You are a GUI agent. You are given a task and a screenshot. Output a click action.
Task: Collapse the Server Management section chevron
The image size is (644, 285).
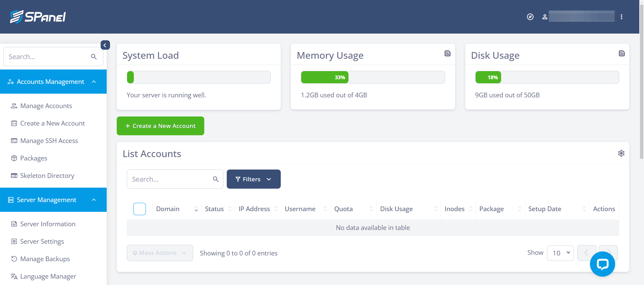(94, 200)
